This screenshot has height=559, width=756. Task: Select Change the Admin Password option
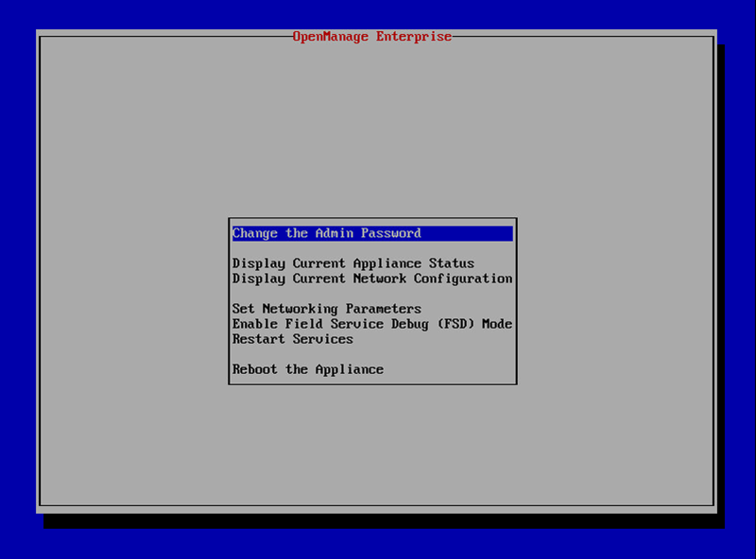[372, 233]
